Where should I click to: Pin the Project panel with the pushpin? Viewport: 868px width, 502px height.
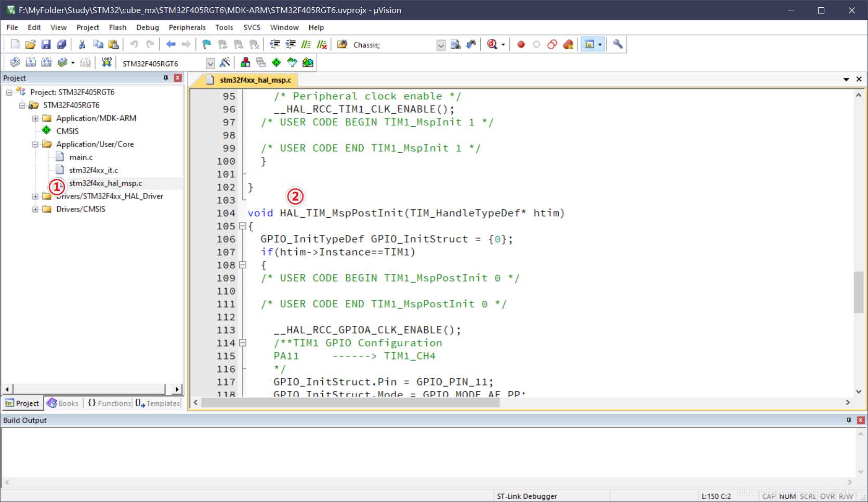click(x=166, y=78)
